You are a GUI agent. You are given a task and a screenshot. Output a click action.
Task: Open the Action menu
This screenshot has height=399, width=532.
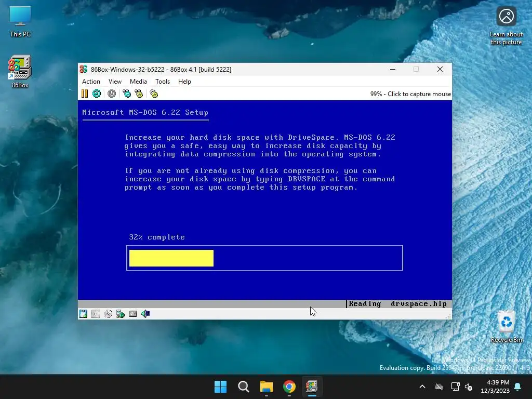91,82
